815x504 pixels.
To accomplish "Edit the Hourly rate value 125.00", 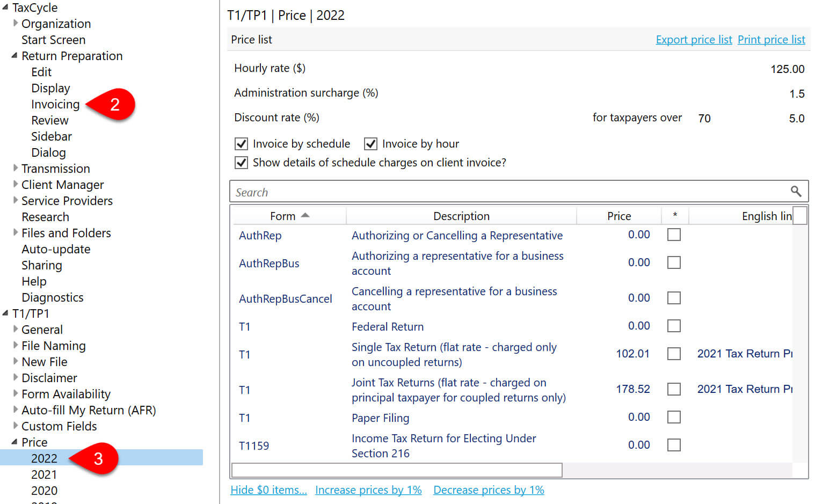I will tap(787, 69).
